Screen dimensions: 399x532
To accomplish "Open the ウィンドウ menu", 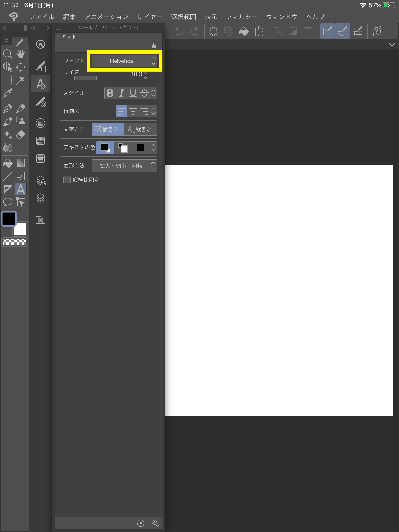I will (x=282, y=17).
